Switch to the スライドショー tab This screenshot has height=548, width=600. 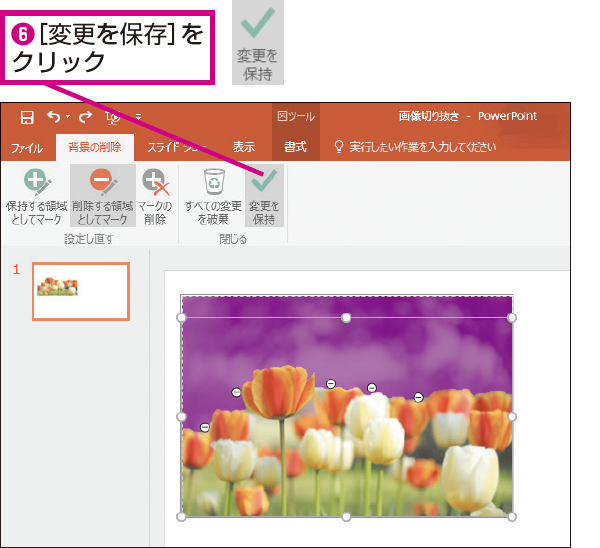176,147
